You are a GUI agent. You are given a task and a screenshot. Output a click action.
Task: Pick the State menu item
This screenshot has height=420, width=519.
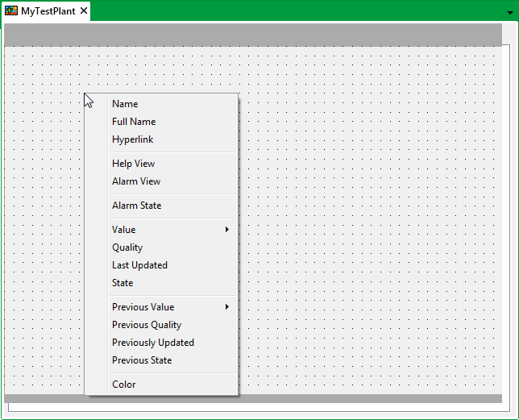122,283
